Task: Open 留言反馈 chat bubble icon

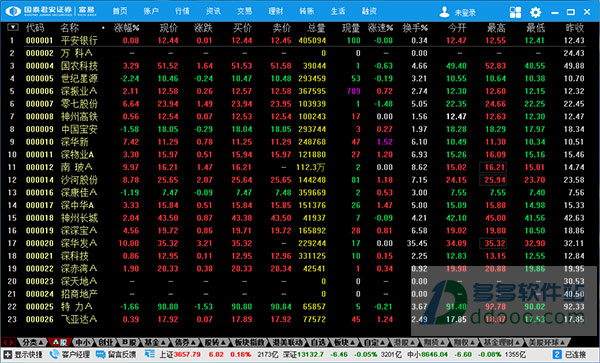Action: [101, 354]
